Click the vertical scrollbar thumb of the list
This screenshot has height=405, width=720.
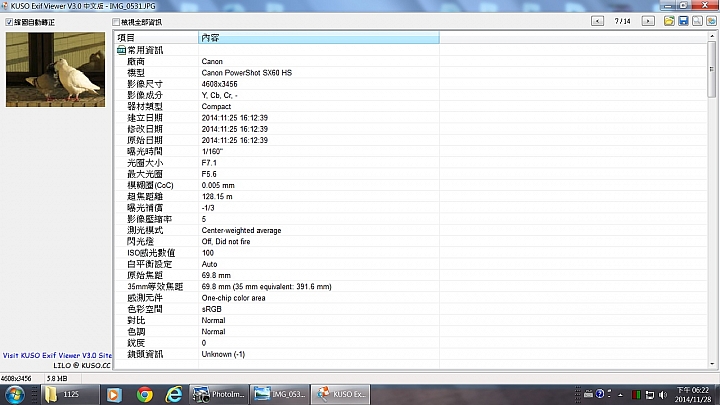(x=712, y=69)
